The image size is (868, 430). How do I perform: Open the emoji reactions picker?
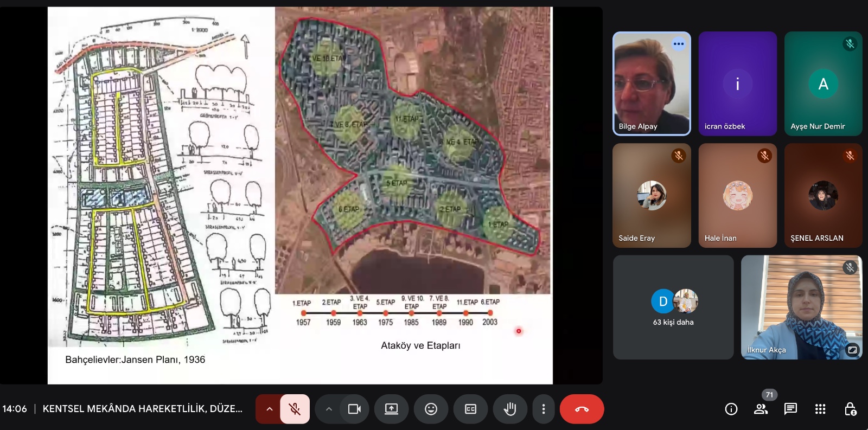(431, 409)
